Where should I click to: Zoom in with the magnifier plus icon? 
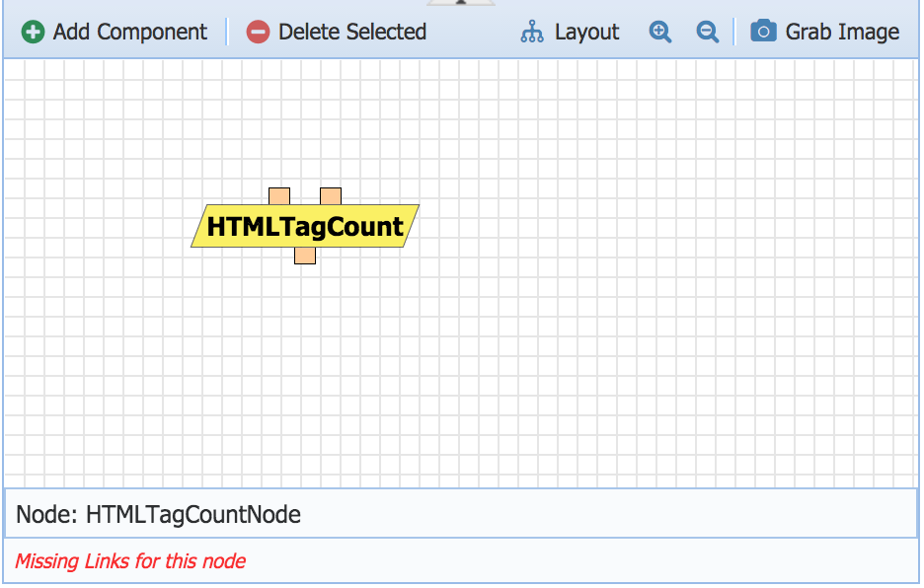point(660,32)
